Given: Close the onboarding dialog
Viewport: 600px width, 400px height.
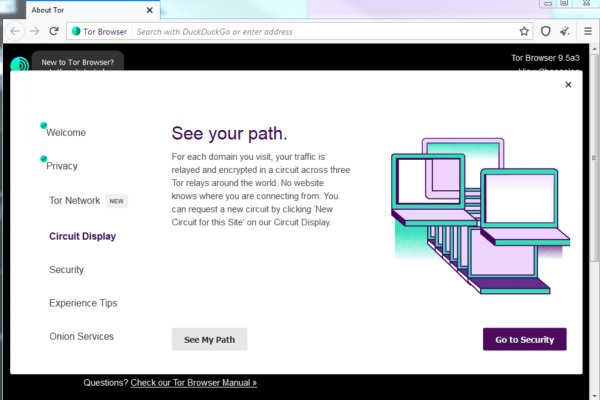Looking at the screenshot, I should [x=568, y=85].
